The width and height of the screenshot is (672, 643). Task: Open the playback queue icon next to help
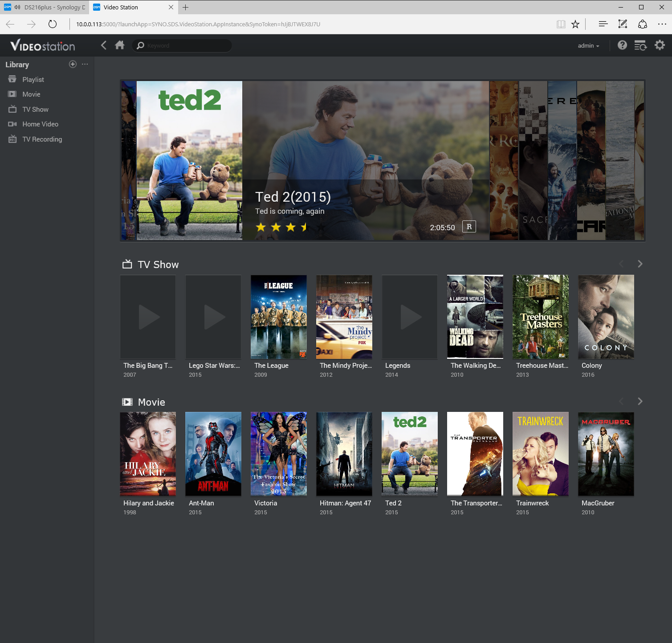click(x=640, y=45)
